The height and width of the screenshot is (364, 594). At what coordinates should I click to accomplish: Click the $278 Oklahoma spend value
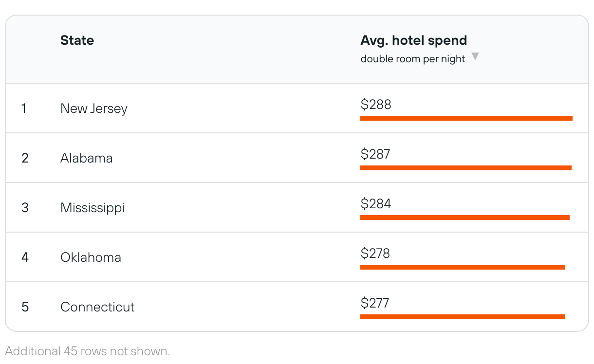tap(375, 254)
